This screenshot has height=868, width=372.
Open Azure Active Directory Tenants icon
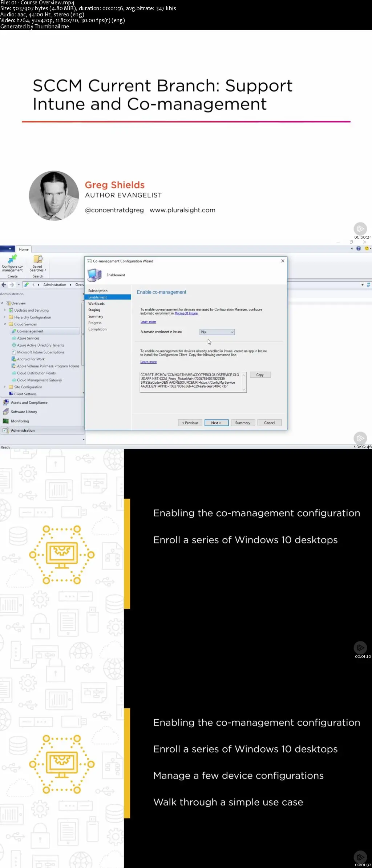14,345
